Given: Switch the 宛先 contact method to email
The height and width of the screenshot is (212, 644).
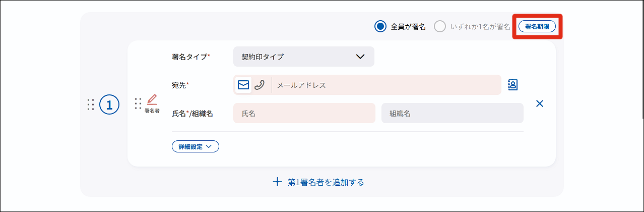Looking at the screenshot, I should click(x=243, y=85).
